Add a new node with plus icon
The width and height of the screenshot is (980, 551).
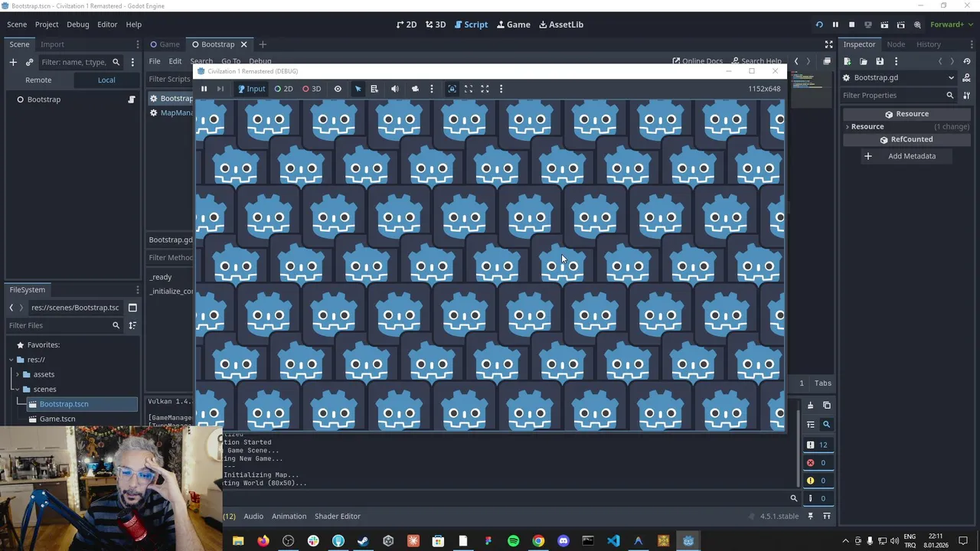13,62
